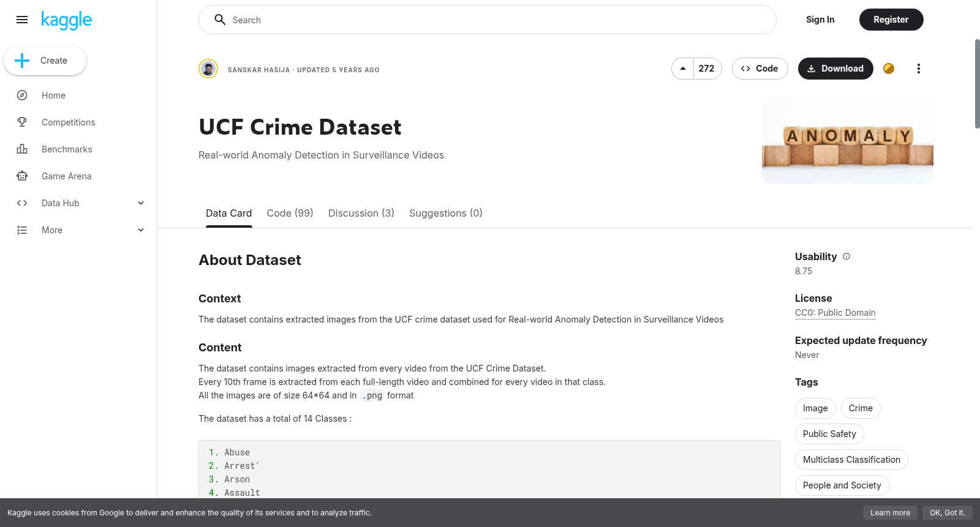Click the Data Hub code-brackets icon
Image resolution: width=980 pixels, height=527 pixels.
pos(22,203)
